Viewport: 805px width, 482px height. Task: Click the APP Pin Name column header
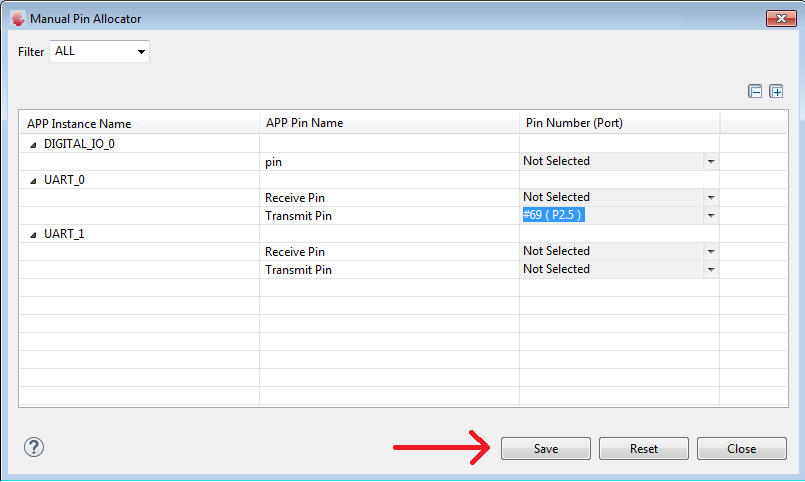(390, 123)
